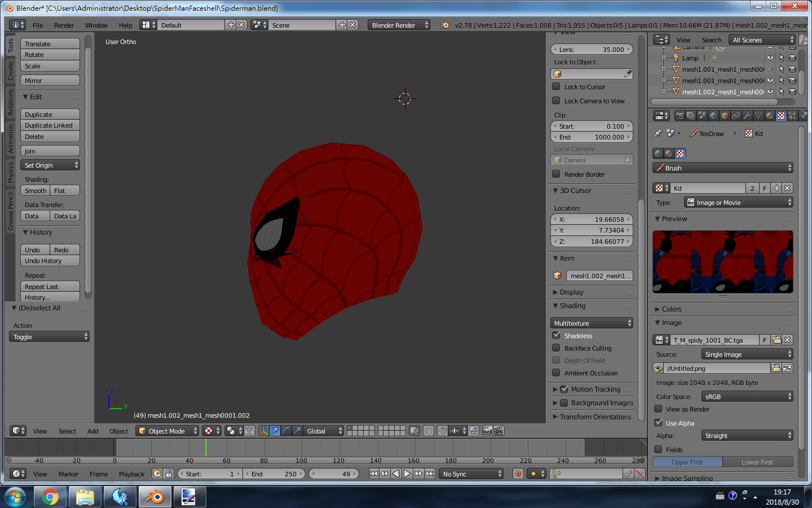Toggle Ambient Occlusion checkbox
Image resolution: width=812 pixels, height=508 pixels.
click(556, 373)
